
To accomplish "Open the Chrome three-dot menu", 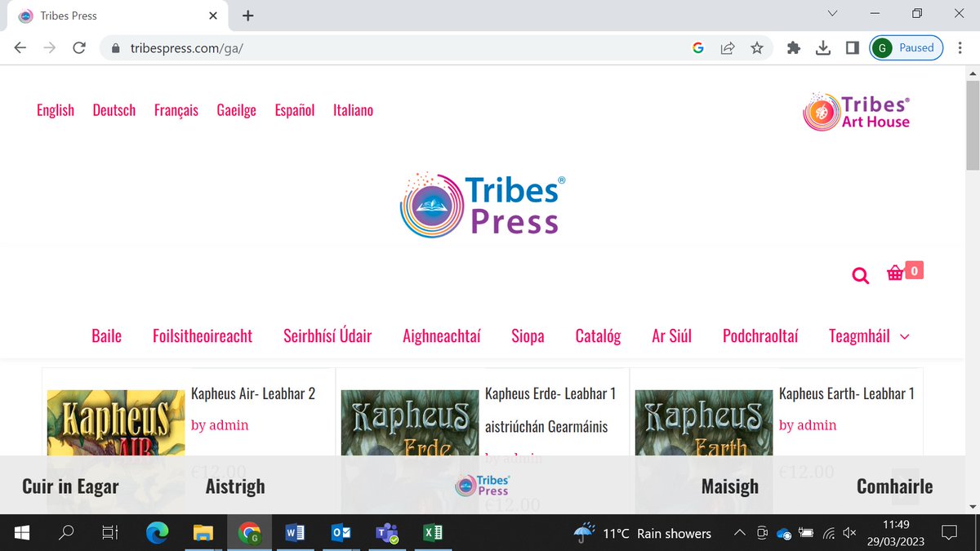I will [x=960, y=48].
